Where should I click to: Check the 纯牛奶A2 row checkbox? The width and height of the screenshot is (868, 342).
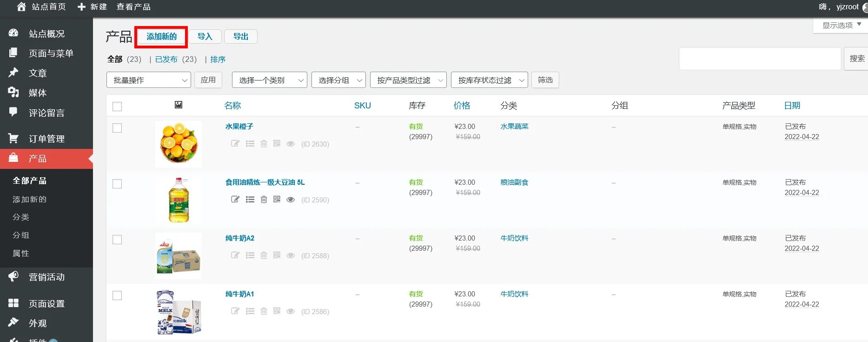(117, 240)
